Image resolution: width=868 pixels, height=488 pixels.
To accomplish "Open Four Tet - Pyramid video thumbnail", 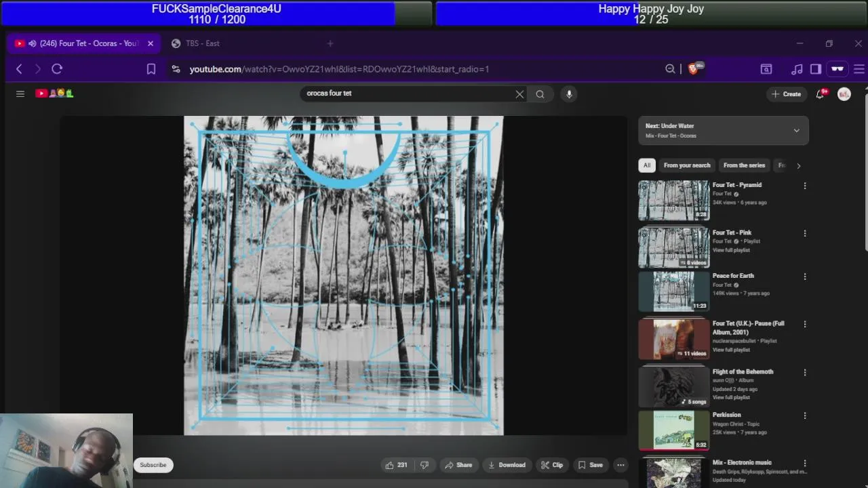I will [673, 200].
